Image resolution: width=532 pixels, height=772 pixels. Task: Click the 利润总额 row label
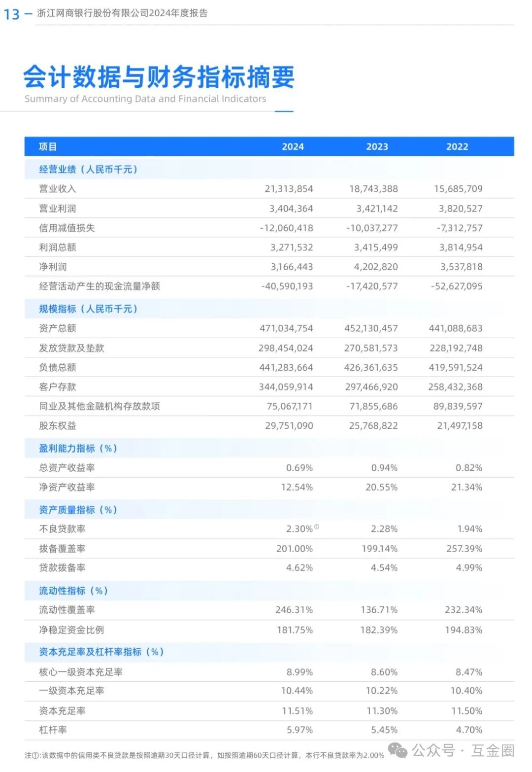[x=58, y=247]
